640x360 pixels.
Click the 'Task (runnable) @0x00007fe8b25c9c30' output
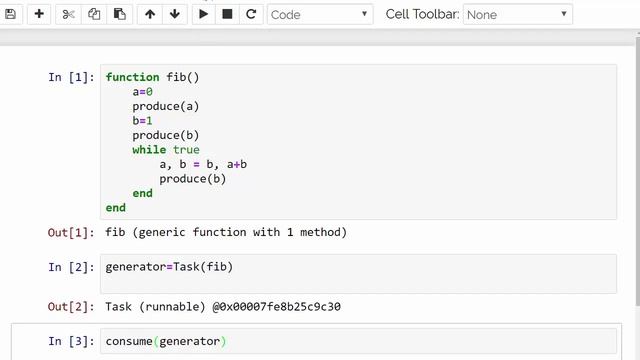[223, 307]
